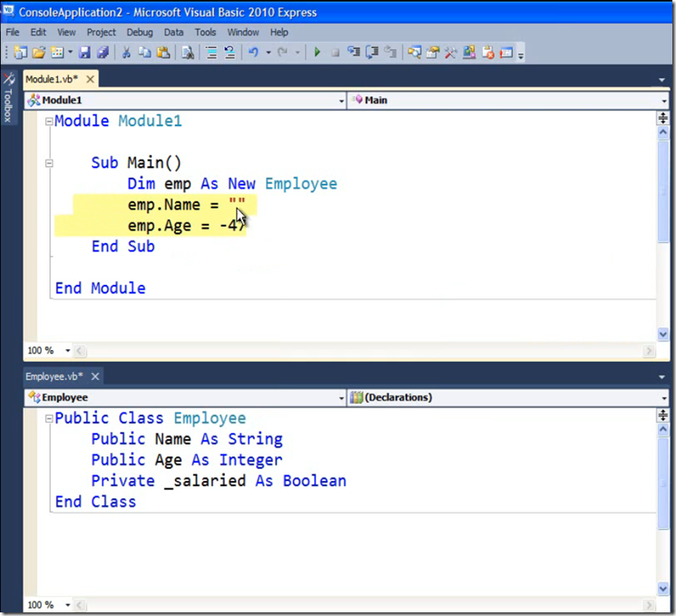
Task: Click scroll-down arrow in Employee editor
Action: pyautogui.click(x=663, y=589)
